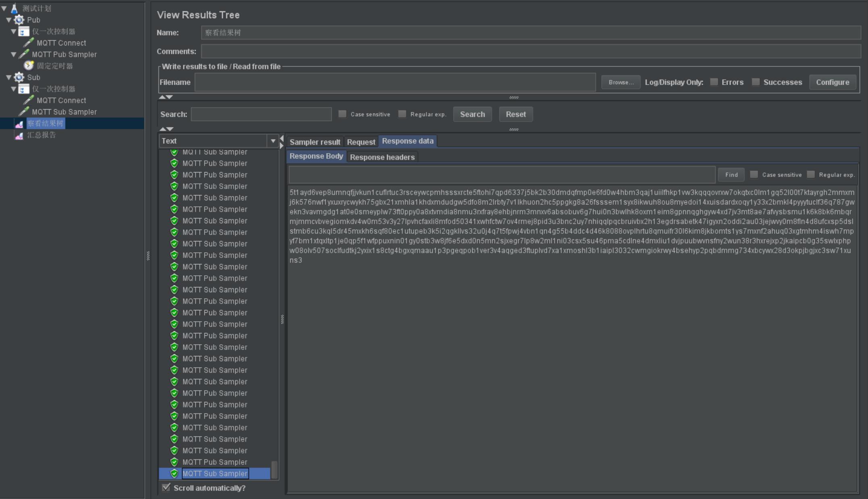
Task: Click the green shield success icon on result
Action: click(174, 473)
